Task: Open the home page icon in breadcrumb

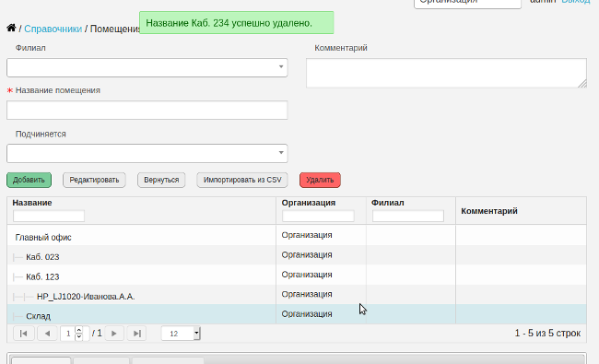Action: click(11, 28)
